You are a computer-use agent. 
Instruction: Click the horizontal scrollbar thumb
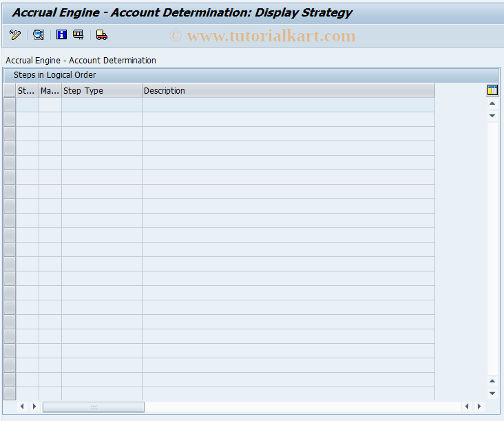point(94,407)
